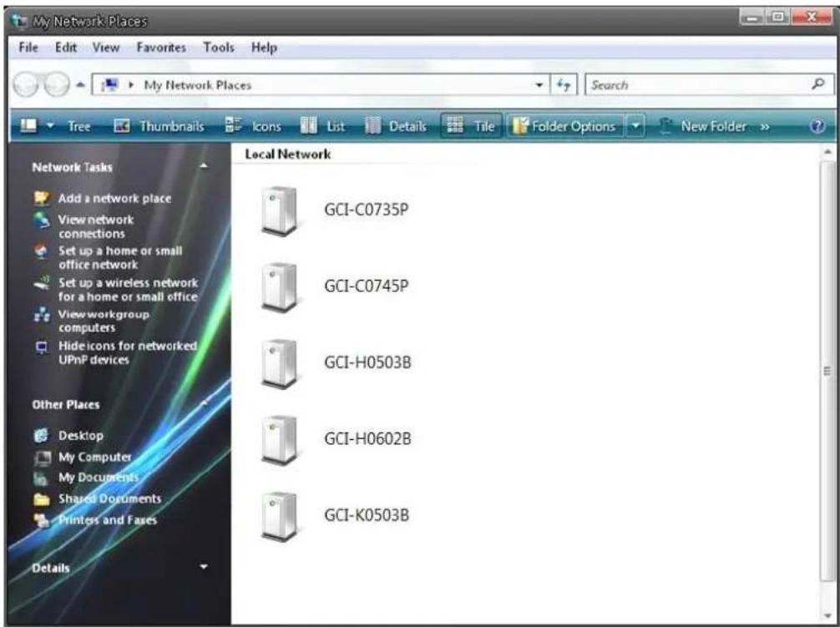Click the wireless network setup icon
The image size is (840, 627).
41,283
